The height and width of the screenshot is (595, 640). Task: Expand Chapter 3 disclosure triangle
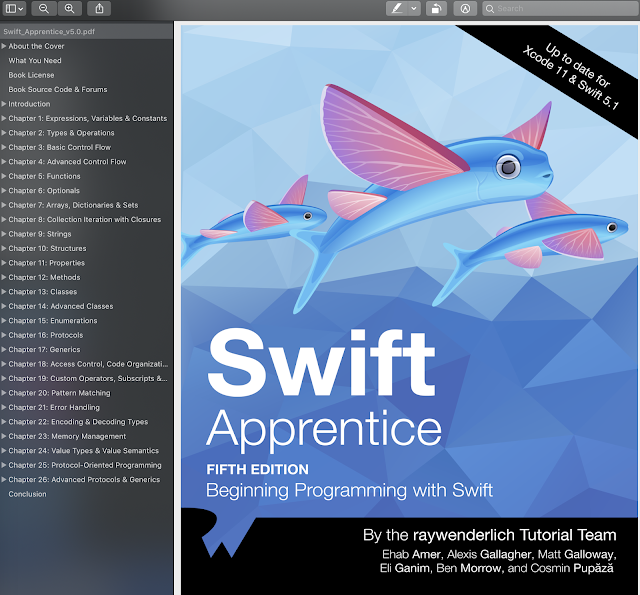click(x=4, y=147)
